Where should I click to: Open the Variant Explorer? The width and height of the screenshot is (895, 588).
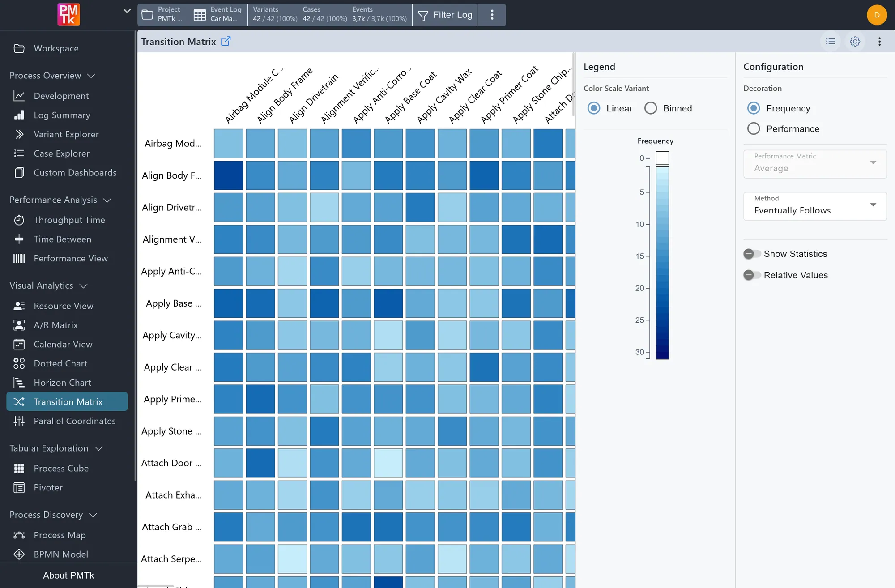66,134
